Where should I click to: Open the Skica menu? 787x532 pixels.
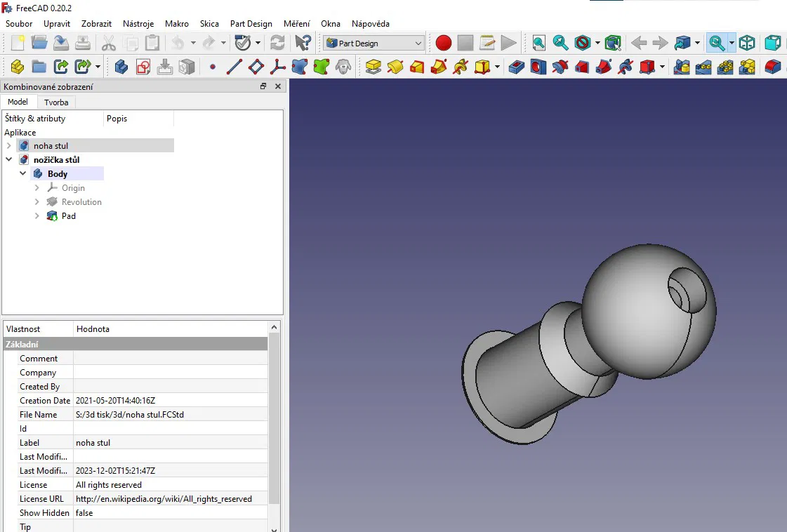pyautogui.click(x=209, y=24)
